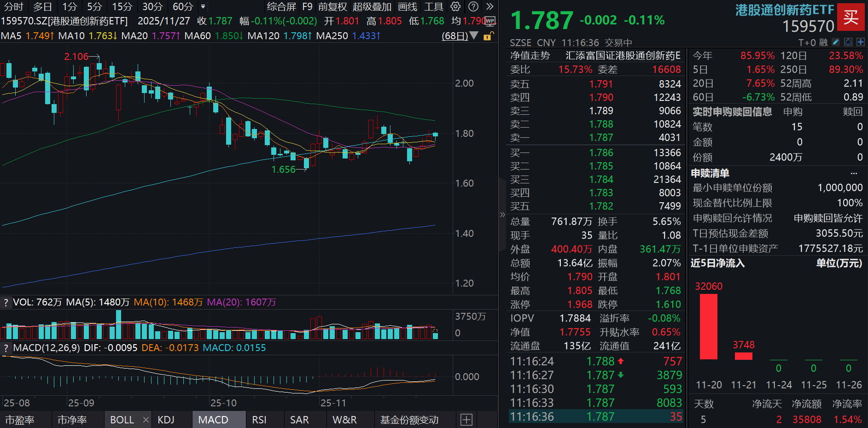Click the double-arrow » overflow icon in the toolbar
Viewport: 868px width, 428px height.
coord(489,7)
